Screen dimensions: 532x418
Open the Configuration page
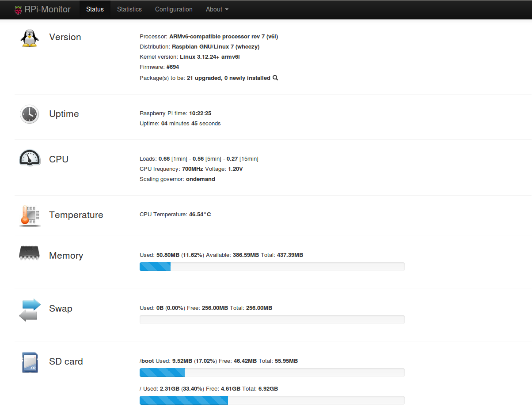[174, 9]
